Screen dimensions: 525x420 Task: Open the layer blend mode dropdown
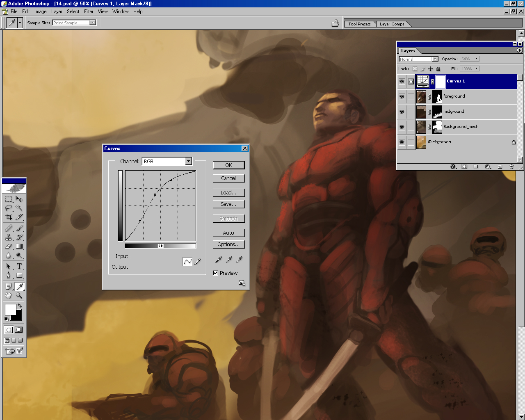(435, 59)
